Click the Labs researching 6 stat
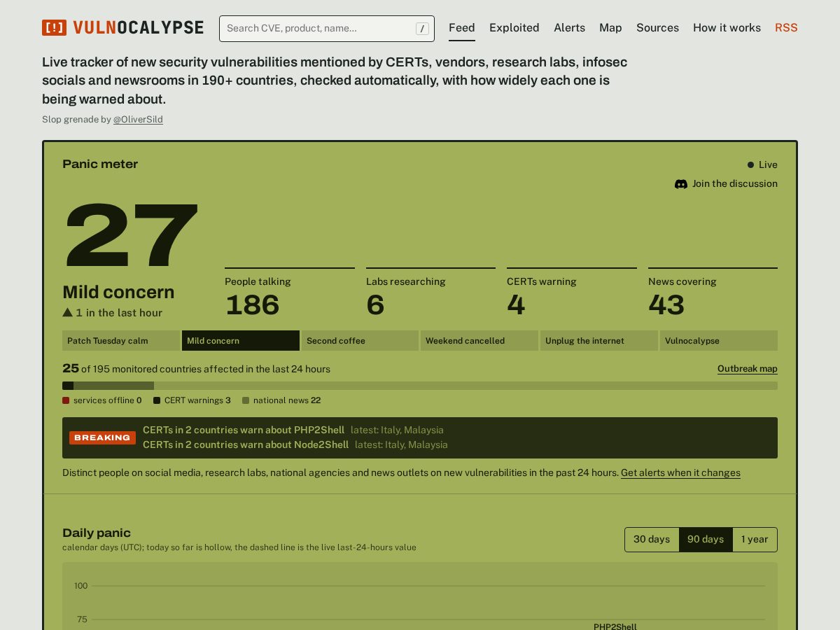This screenshot has height=630, width=840. (430, 294)
